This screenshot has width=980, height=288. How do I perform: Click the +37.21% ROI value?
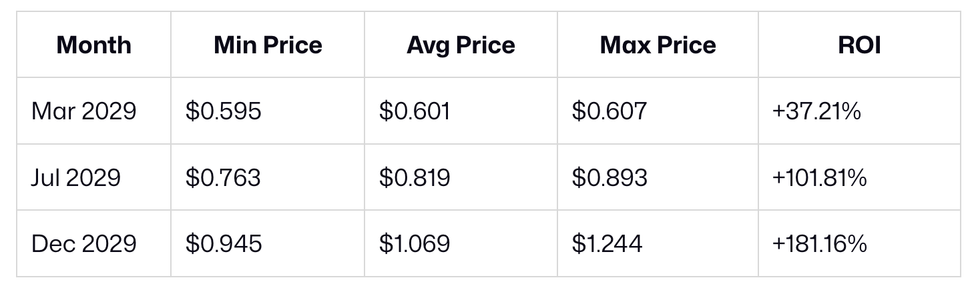(816, 111)
